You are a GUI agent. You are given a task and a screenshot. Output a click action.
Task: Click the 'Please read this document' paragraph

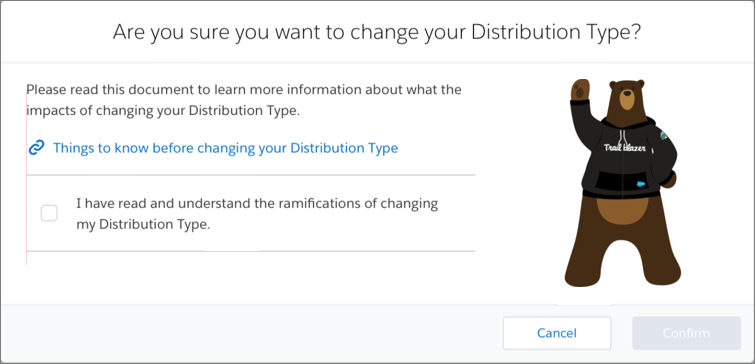[x=244, y=100]
